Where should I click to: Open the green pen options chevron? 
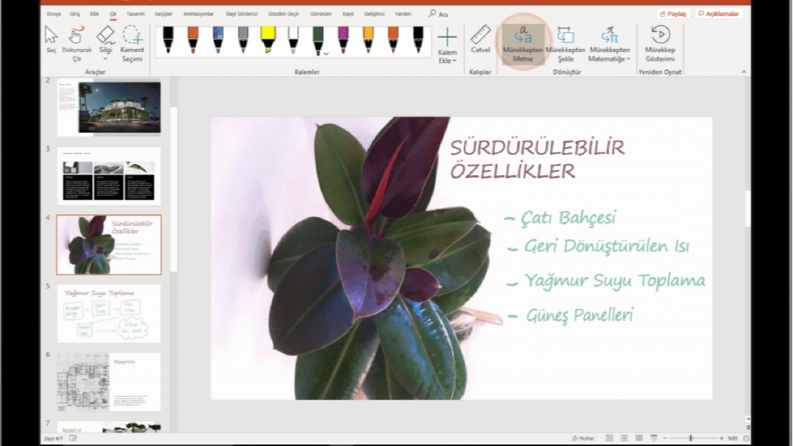327,53
